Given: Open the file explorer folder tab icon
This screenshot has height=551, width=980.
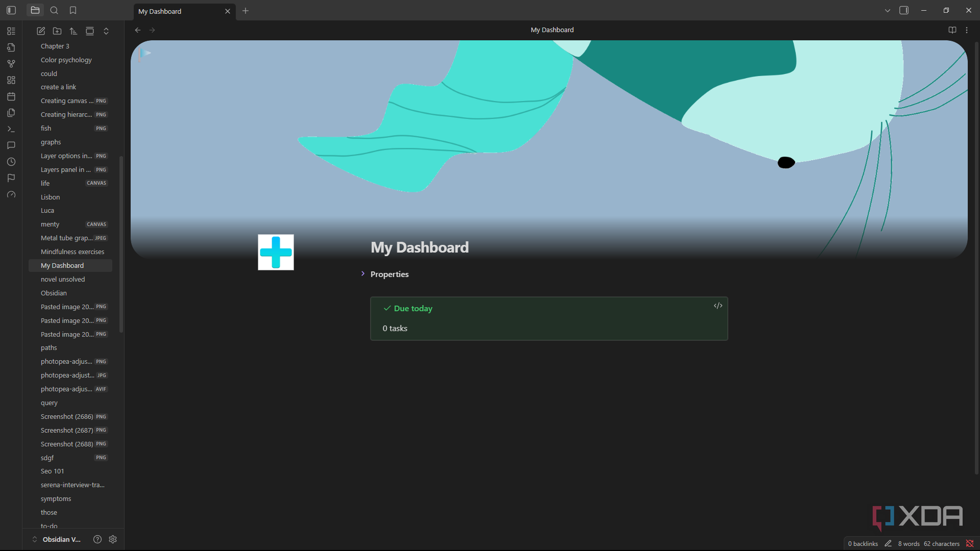Looking at the screenshot, I should tap(35, 10).
